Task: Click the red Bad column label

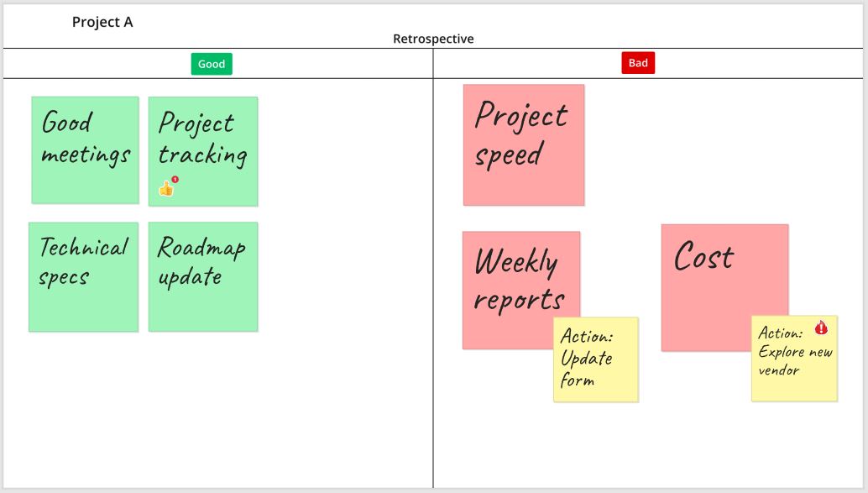Action: pyautogui.click(x=638, y=62)
